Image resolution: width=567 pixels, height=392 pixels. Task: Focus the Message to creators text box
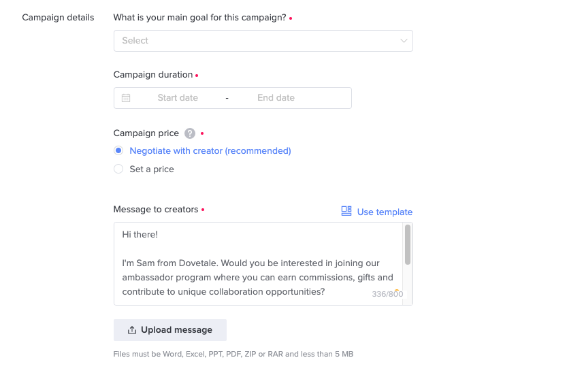pyautogui.click(x=258, y=263)
